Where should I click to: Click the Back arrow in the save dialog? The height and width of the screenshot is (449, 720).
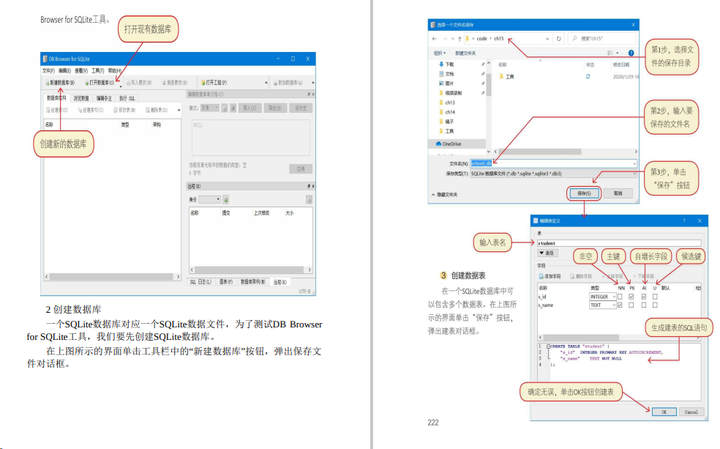(434, 39)
